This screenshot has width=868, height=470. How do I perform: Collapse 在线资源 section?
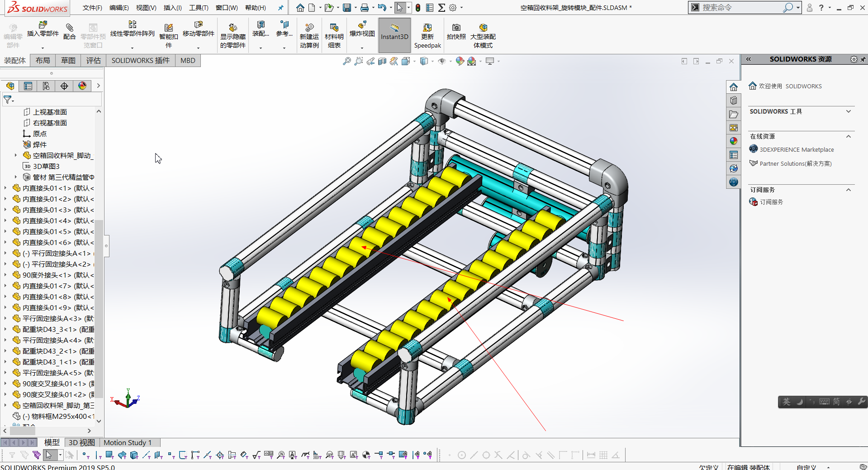click(x=849, y=136)
